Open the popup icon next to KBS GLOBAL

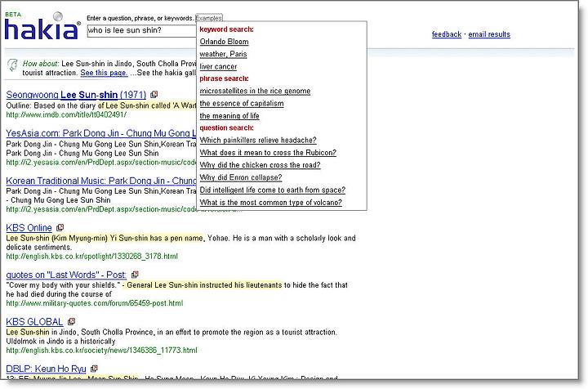pyautogui.click(x=71, y=321)
